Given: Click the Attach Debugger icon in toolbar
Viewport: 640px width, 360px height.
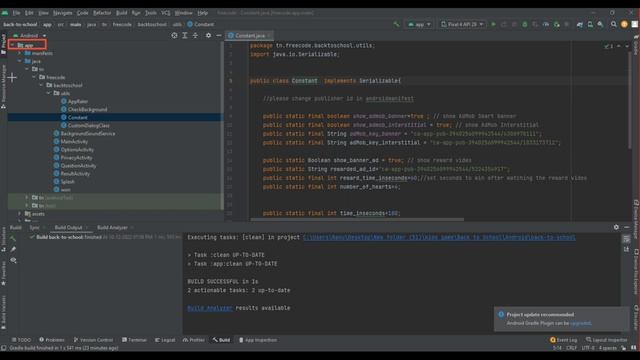Looking at the screenshot, I should tap(556, 24).
